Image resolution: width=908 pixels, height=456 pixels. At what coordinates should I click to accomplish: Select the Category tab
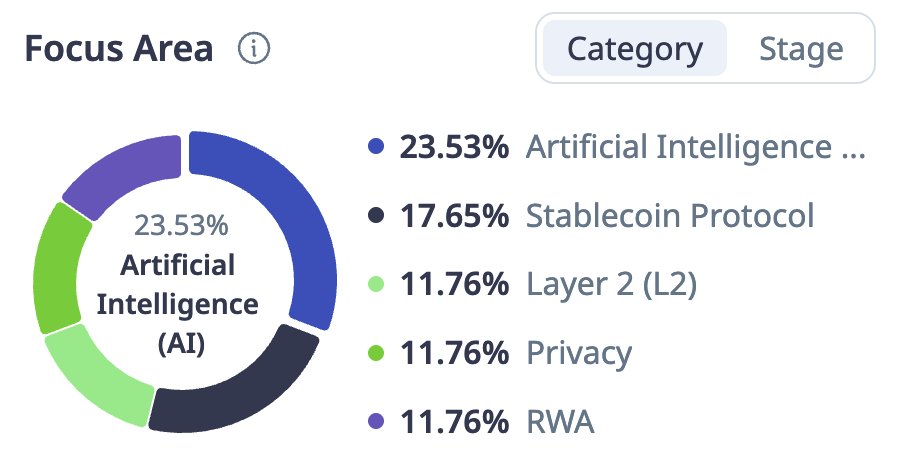tap(635, 49)
